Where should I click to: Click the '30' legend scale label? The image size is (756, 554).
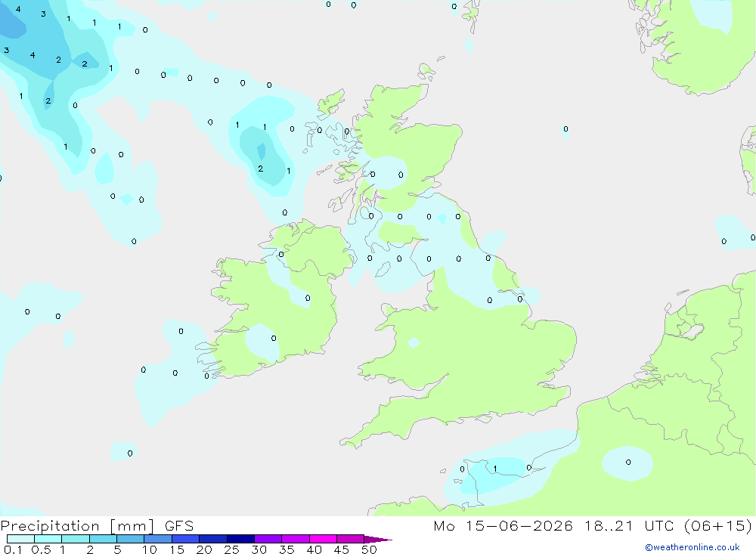tap(259, 549)
